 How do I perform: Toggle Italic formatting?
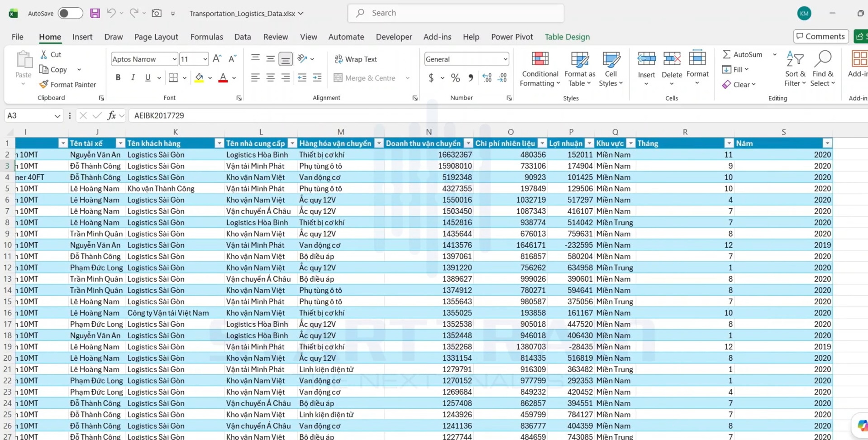click(x=133, y=78)
